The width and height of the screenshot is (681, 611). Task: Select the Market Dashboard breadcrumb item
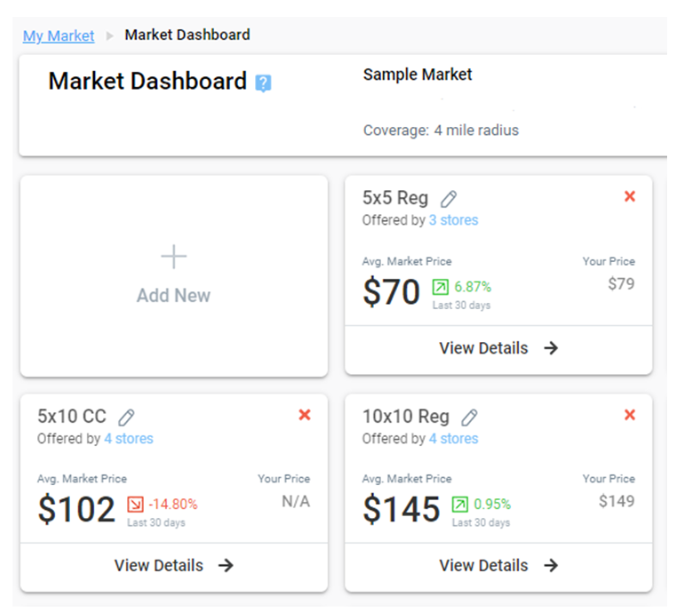click(187, 35)
